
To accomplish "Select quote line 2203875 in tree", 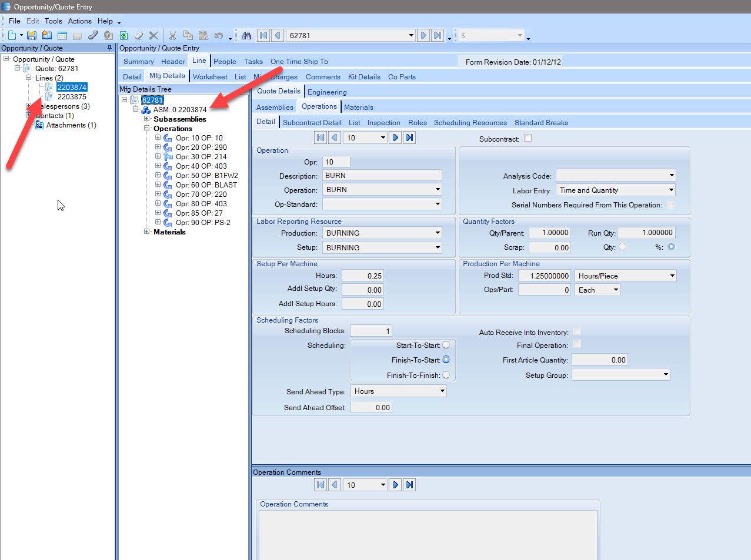I will point(72,97).
